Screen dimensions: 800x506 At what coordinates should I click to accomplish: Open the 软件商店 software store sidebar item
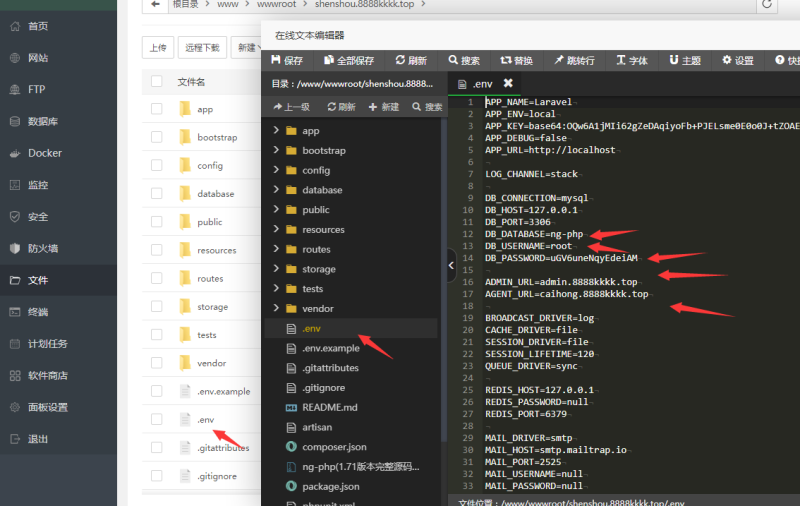58,375
